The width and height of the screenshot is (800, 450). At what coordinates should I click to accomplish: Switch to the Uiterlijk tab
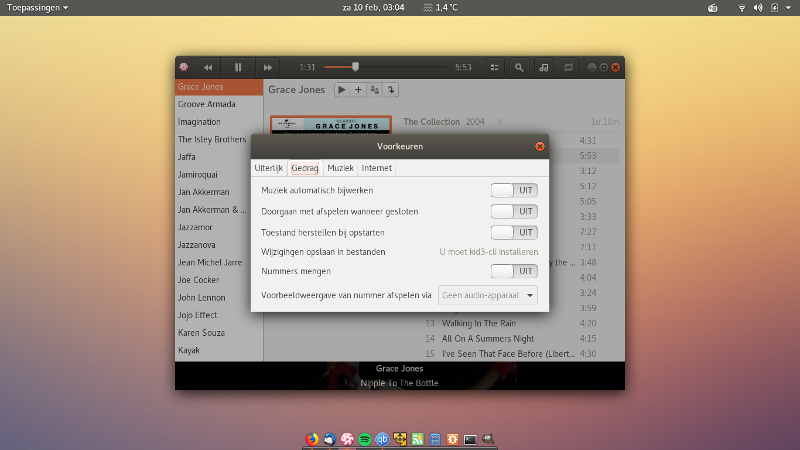[x=269, y=168]
